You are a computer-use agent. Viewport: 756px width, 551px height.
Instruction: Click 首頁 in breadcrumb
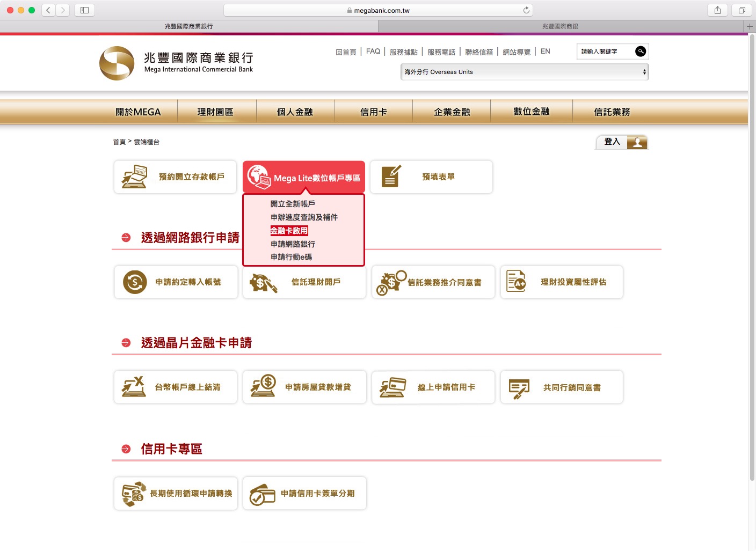pos(119,142)
